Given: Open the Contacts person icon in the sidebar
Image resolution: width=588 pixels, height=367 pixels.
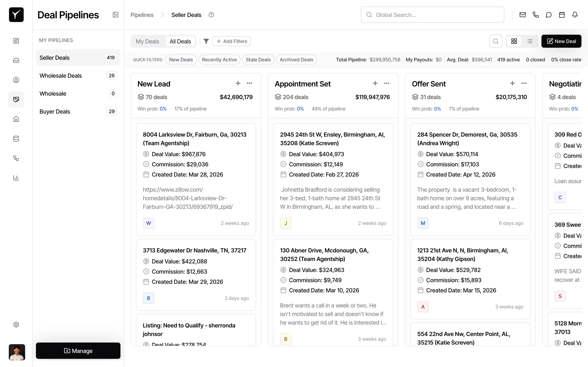Looking at the screenshot, I should click(16, 80).
